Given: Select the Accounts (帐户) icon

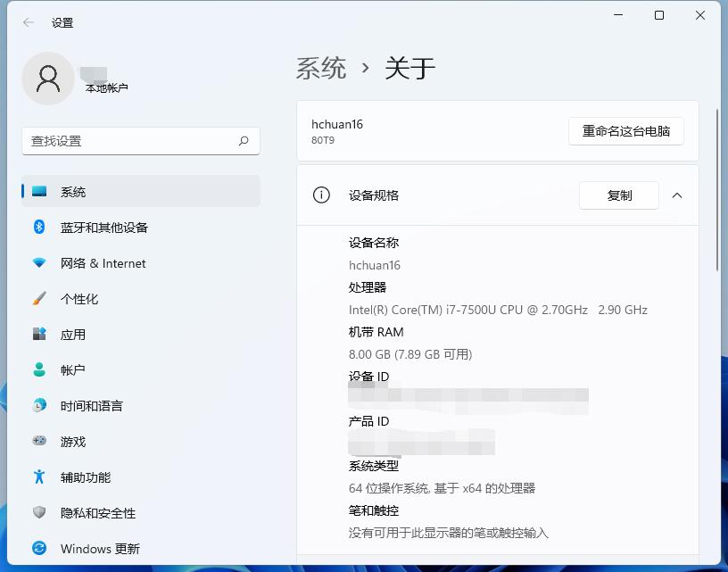Looking at the screenshot, I should pyautogui.click(x=37, y=370).
